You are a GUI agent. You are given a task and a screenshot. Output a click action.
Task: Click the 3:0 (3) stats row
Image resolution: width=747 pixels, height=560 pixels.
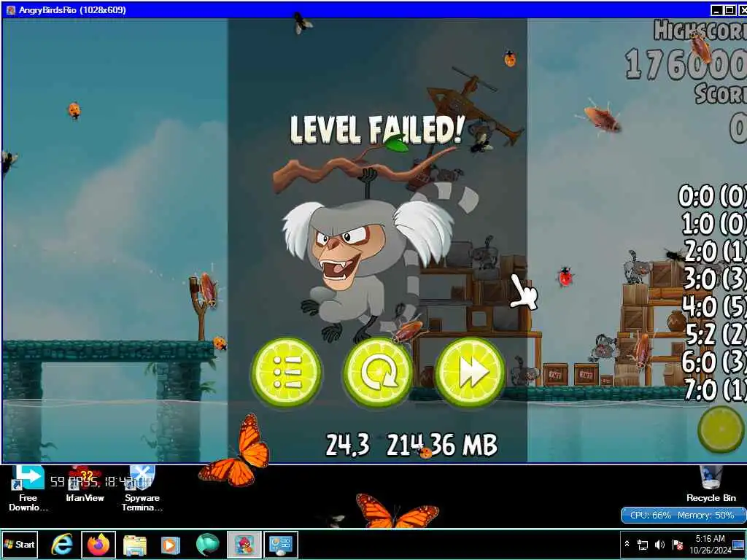tap(715, 279)
